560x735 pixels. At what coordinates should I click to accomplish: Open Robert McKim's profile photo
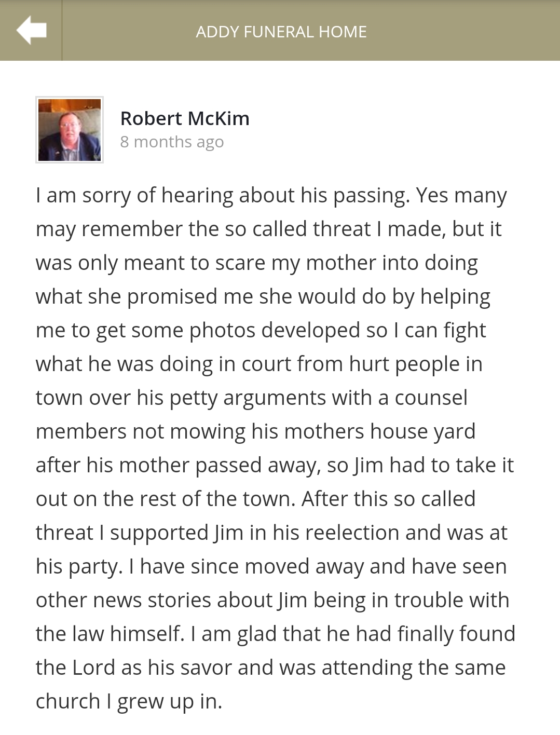click(x=70, y=130)
